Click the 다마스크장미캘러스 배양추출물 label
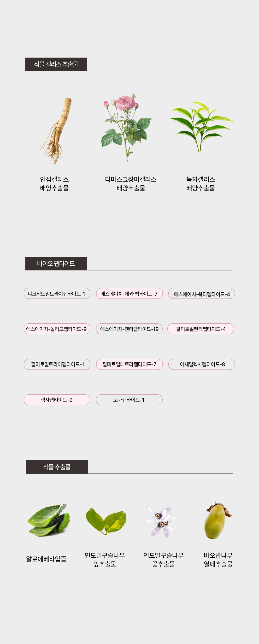Viewport: 259px width, 644px height. point(131,183)
